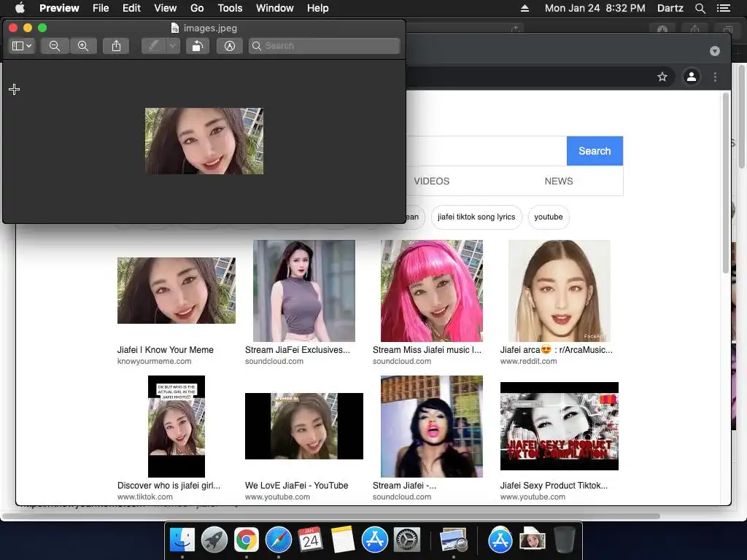Open the File menu

[x=101, y=8]
